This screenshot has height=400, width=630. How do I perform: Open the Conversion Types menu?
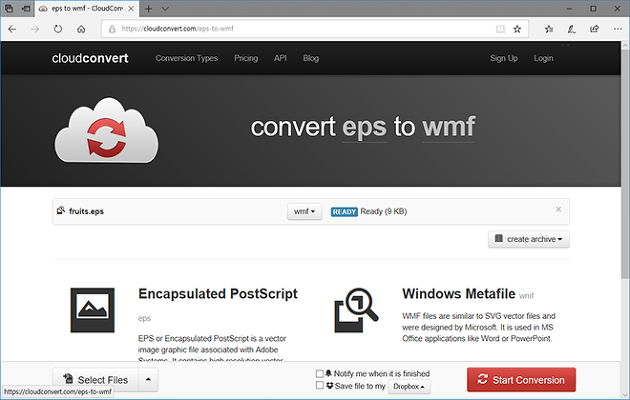coord(187,58)
